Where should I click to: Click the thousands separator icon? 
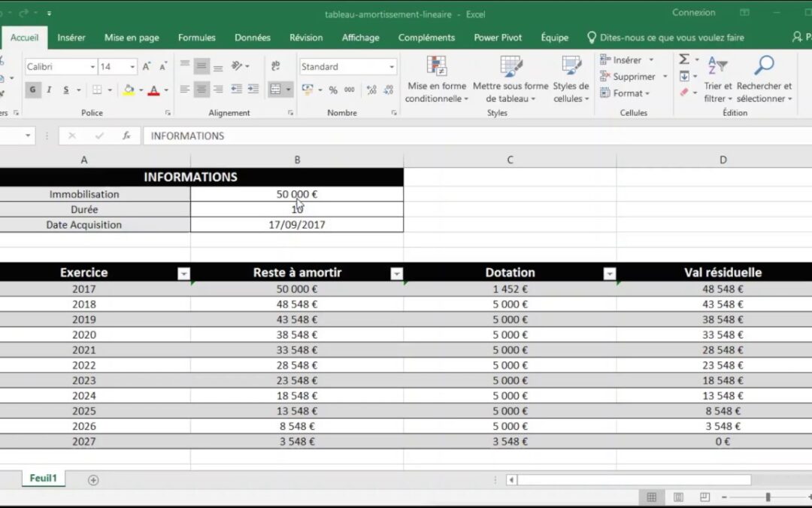pos(349,90)
